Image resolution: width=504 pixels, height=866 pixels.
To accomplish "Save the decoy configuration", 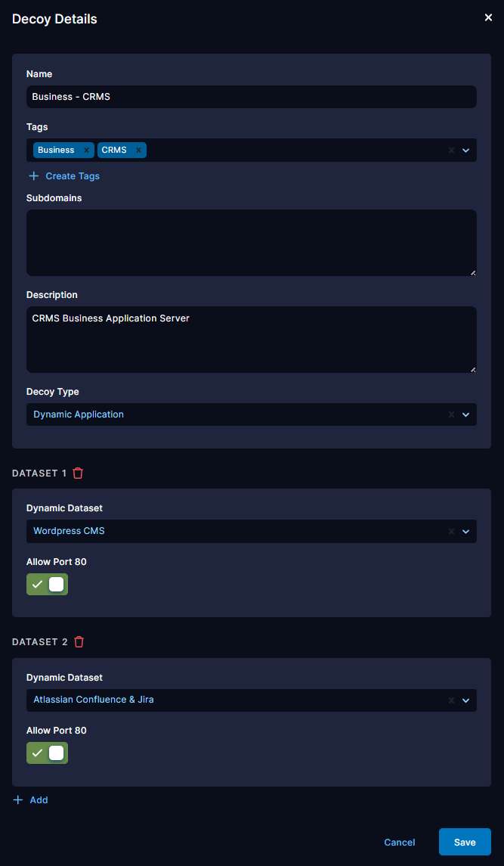I will (x=465, y=842).
